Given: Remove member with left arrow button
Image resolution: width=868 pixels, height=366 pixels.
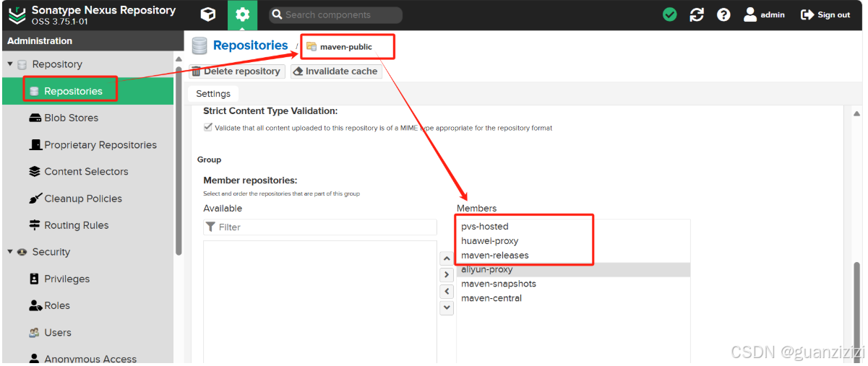Looking at the screenshot, I should pos(447,291).
